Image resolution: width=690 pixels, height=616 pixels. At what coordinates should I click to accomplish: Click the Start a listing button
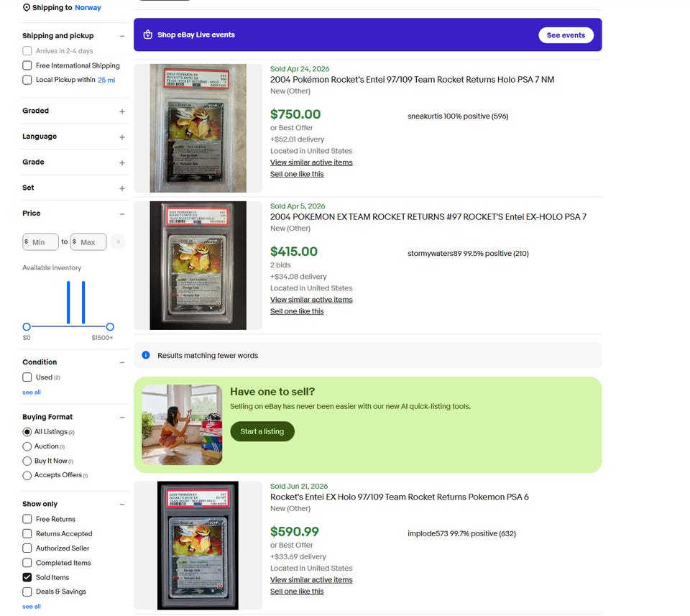click(262, 431)
